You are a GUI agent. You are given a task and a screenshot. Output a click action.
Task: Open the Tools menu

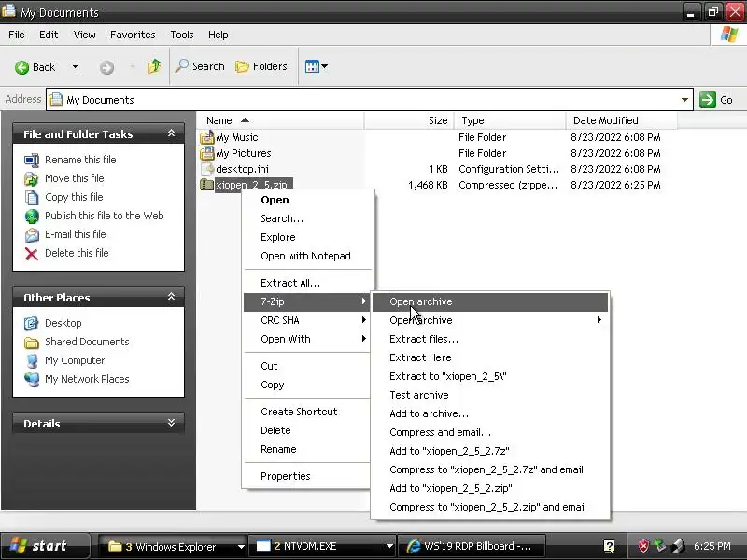(182, 35)
